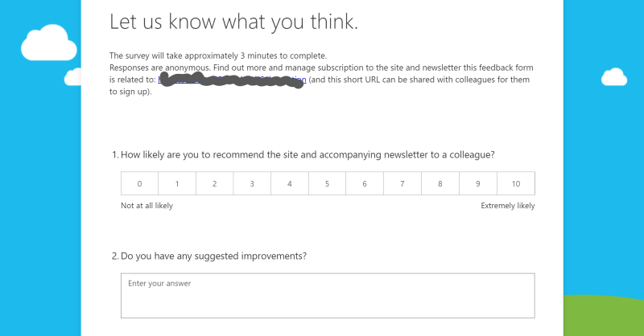Select rating 6 on recommendation scale
The image size is (644, 336).
click(x=365, y=184)
